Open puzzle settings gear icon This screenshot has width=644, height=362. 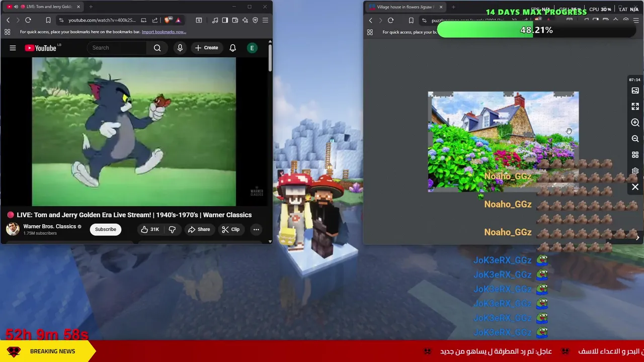coord(635,171)
